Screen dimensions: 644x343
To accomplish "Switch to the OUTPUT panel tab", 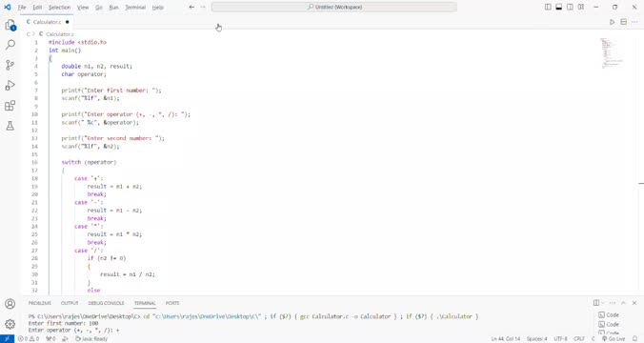I will [x=70, y=303].
